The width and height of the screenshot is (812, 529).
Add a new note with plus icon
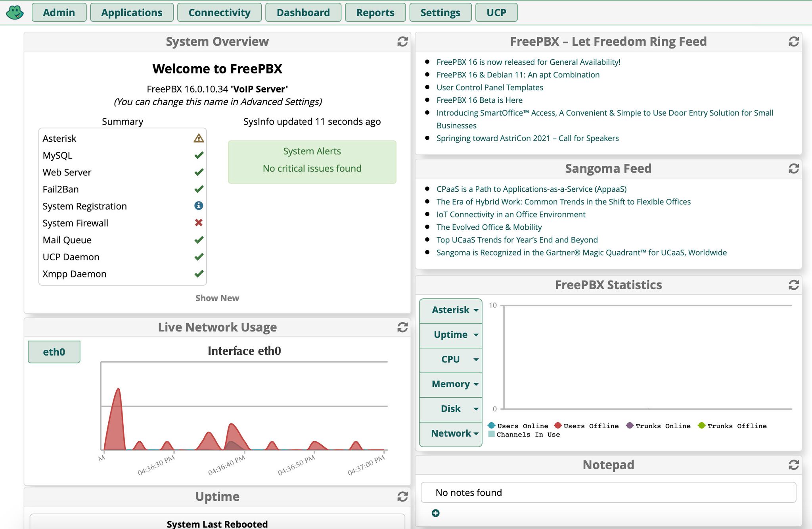435,513
